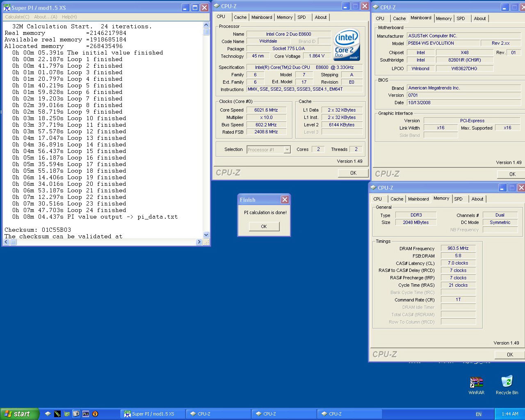Click DRAM Frequency value 963.5 MHz
This screenshot has width=525, height=420.
coord(458,248)
